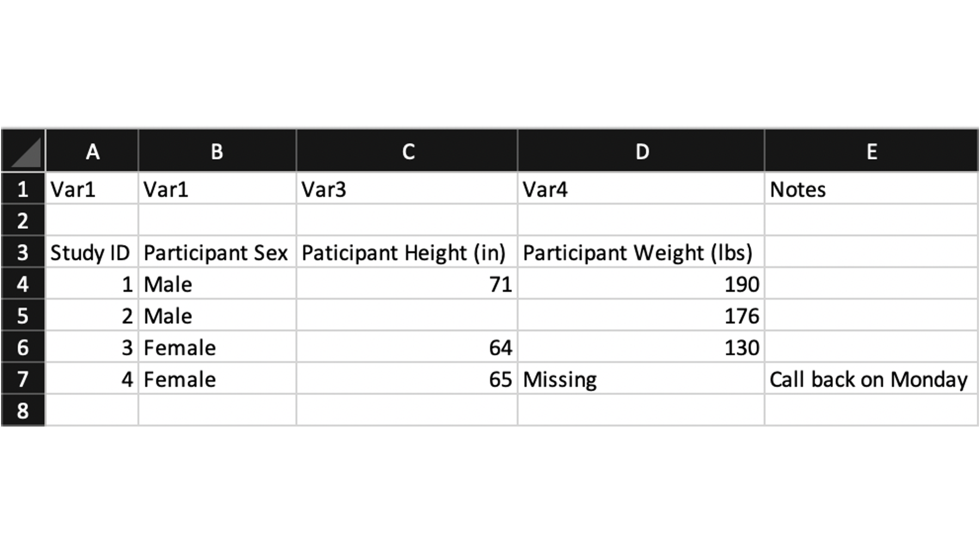
Task: Click the Paticipant Height (in) cell
Action: pyautogui.click(x=407, y=252)
